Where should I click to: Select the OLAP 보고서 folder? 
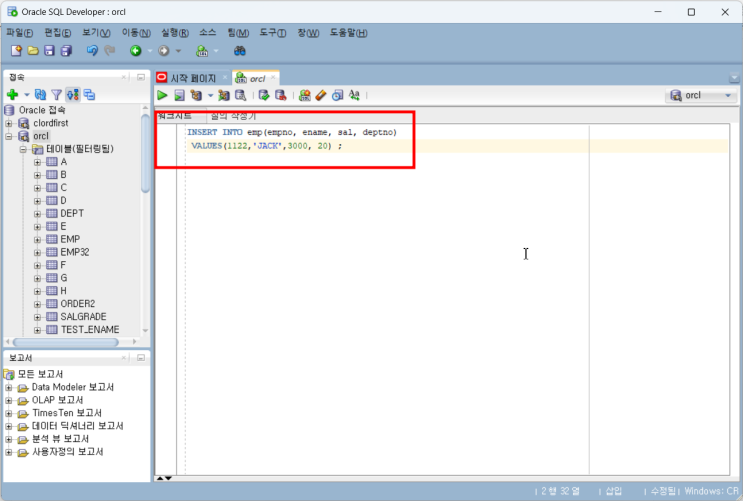(x=57, y=400)
